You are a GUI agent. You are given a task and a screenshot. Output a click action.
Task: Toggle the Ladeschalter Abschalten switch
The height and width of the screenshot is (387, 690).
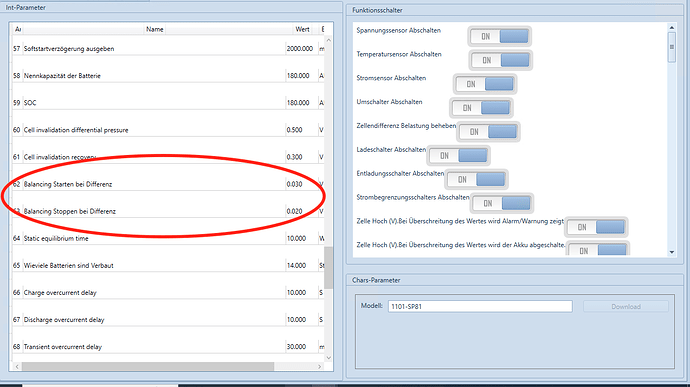458,155
